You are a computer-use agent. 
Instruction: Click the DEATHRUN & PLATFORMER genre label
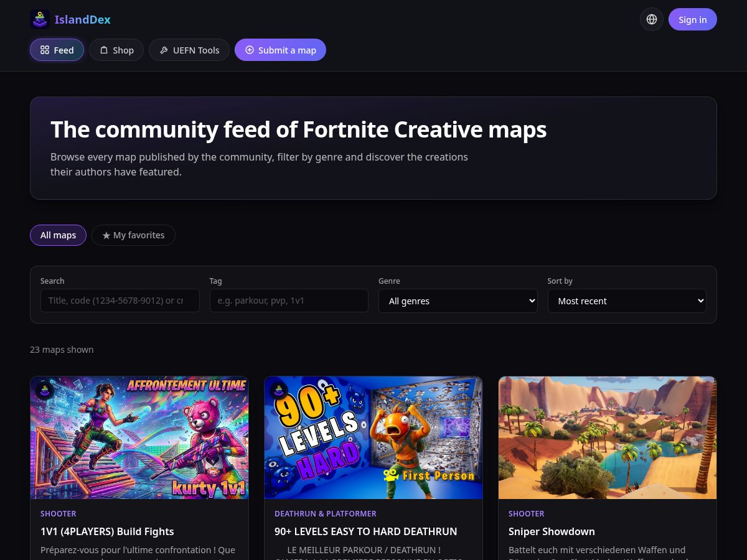click(x=326, y=513)
